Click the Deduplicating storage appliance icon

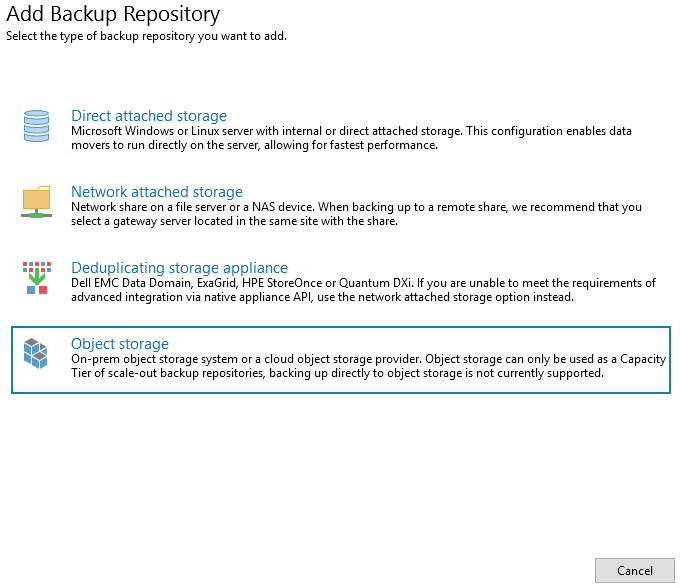click(x=36, y=277)
